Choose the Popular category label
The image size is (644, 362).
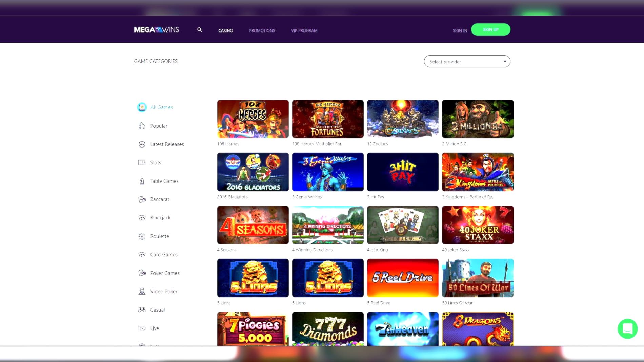point(159,126)
